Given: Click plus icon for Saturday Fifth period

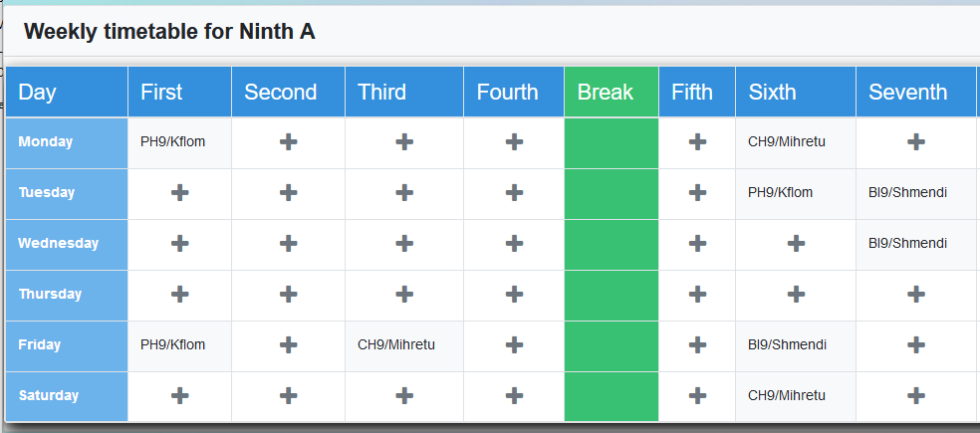Looking at the screenshot, I should (697, 395).
